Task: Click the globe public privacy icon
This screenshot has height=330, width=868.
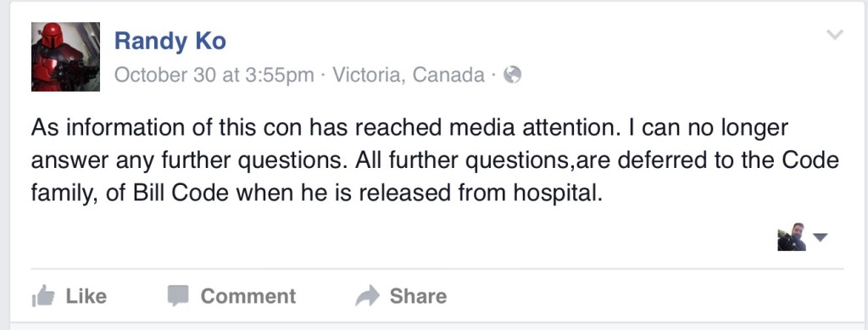Action: tap(512, 74)
